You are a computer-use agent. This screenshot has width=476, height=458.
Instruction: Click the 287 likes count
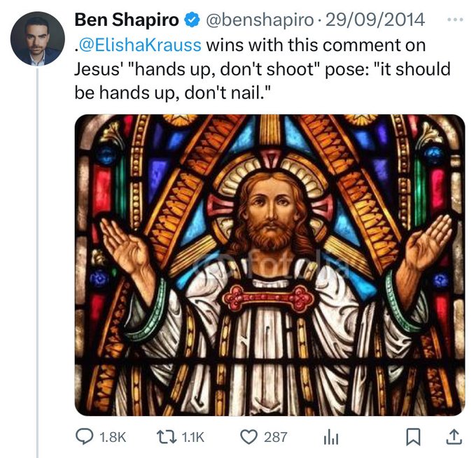click(x=275, y=437)
